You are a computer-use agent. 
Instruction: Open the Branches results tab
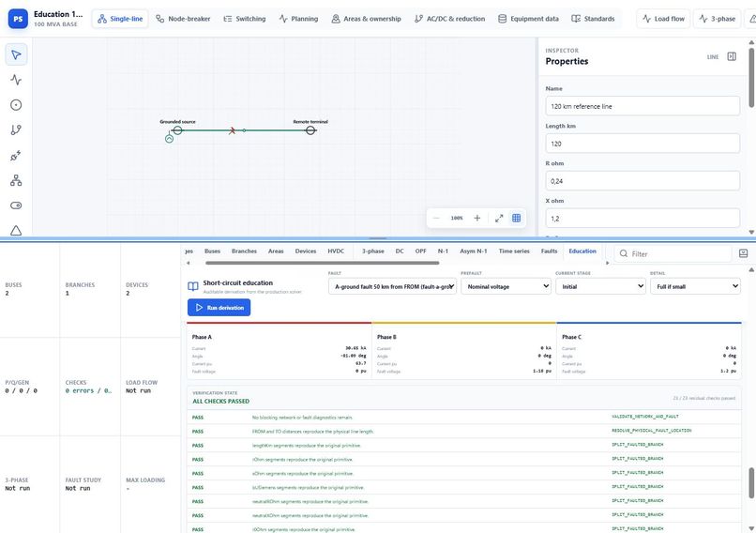coord(244,251)
